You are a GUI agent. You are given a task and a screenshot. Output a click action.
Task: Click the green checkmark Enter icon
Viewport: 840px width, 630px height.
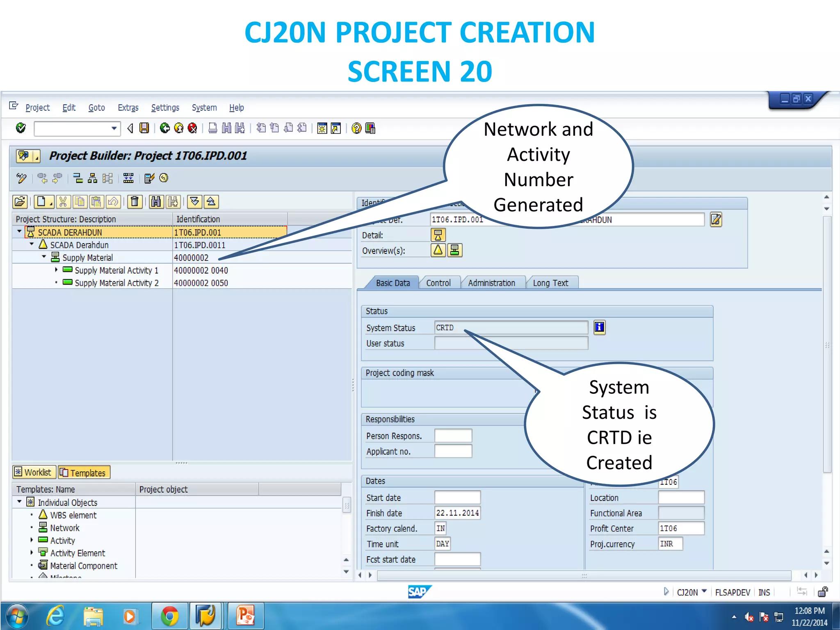coord(21,128)
